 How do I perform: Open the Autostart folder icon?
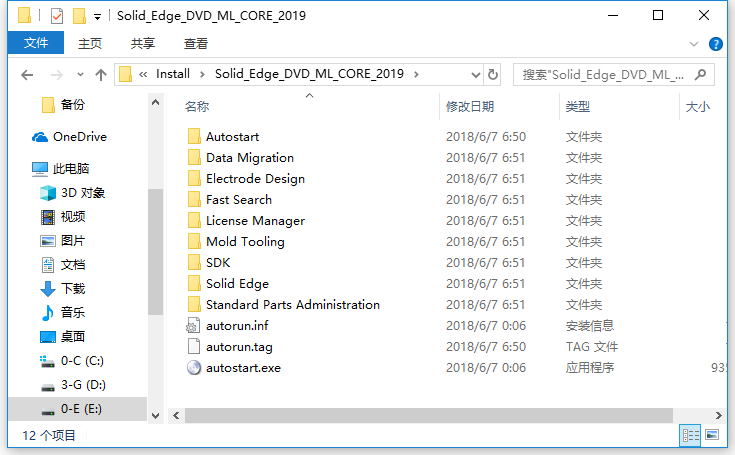194,136
